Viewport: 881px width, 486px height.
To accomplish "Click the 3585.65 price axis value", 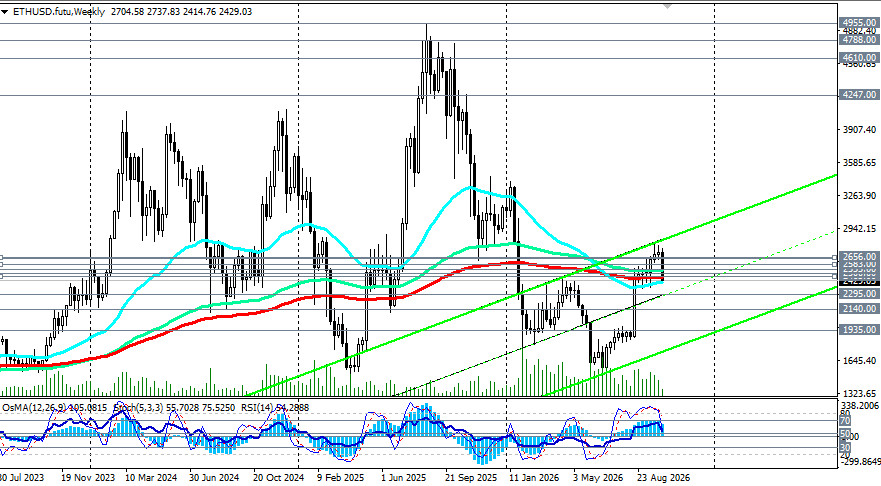I will (859, 162).
